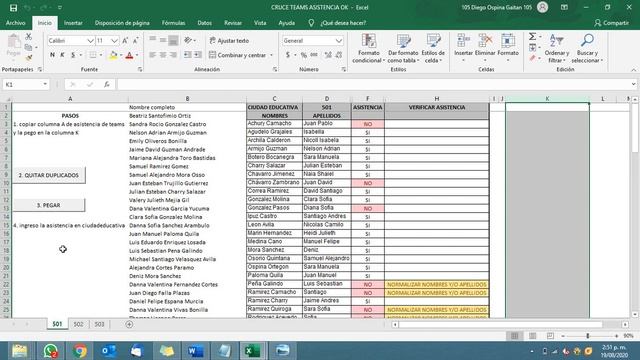Switch to the Revisar tab
This screenshot has height=360, width=640.
233,23
